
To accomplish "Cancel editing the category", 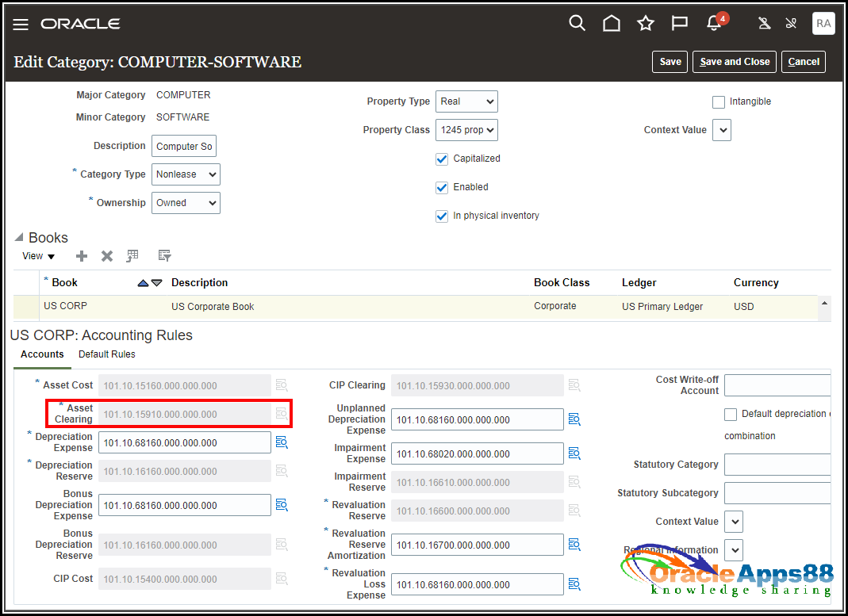I will (803, 62).
